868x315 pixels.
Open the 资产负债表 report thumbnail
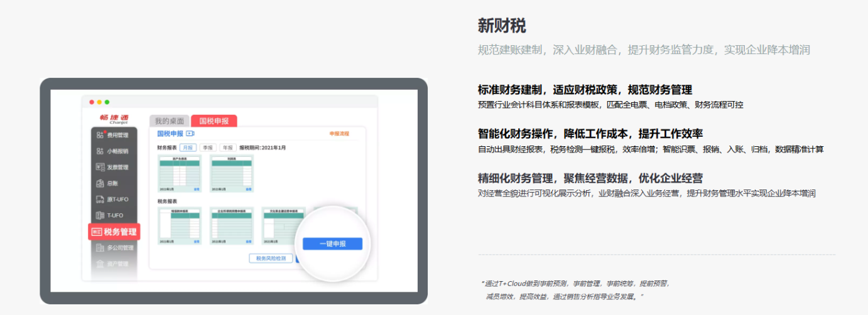(180, 173)
